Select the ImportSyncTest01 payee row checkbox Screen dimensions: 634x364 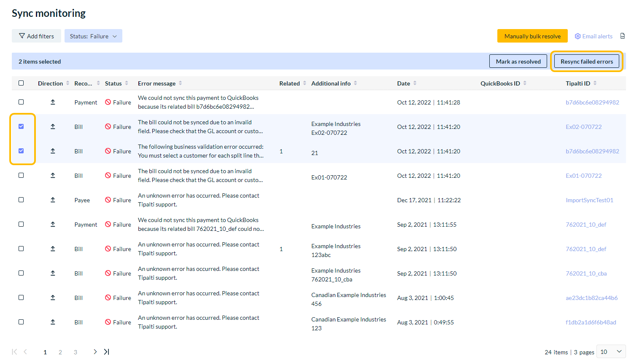(x=21, y=200)
